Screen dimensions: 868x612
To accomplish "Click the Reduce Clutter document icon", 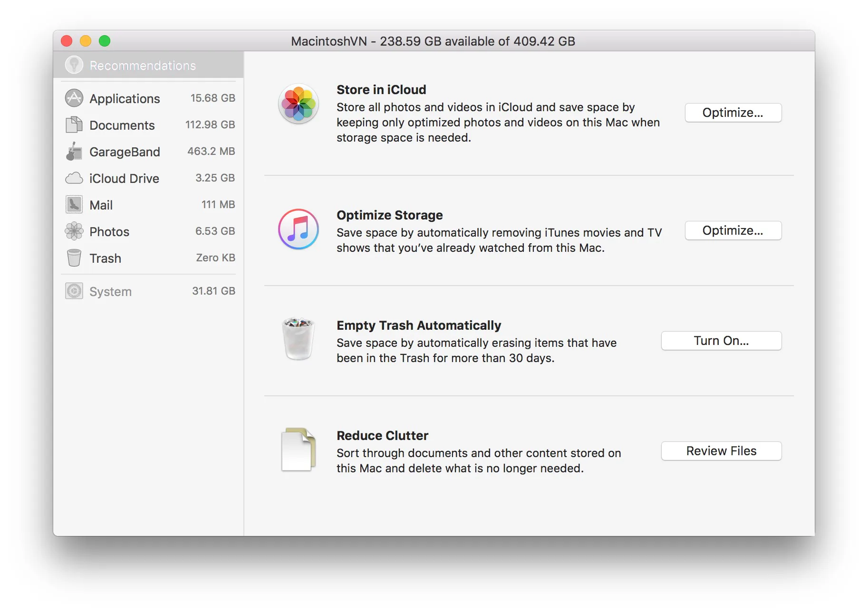I will 299,449.
